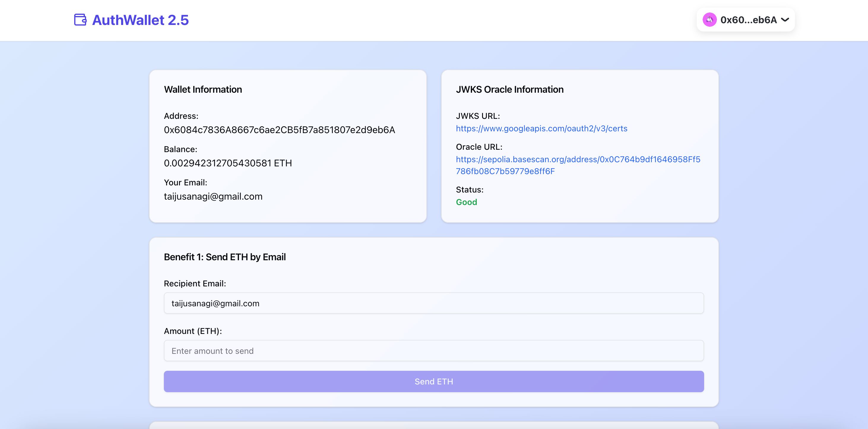Image resolution: width=868 pixels, height=429 pixels.
Task: Click the Recipient Email: label
Action: point(195,284)
